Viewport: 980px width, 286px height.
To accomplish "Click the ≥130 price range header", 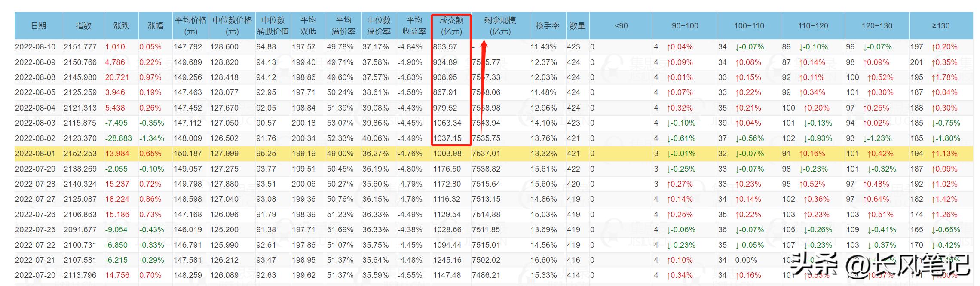I will 941,26.
